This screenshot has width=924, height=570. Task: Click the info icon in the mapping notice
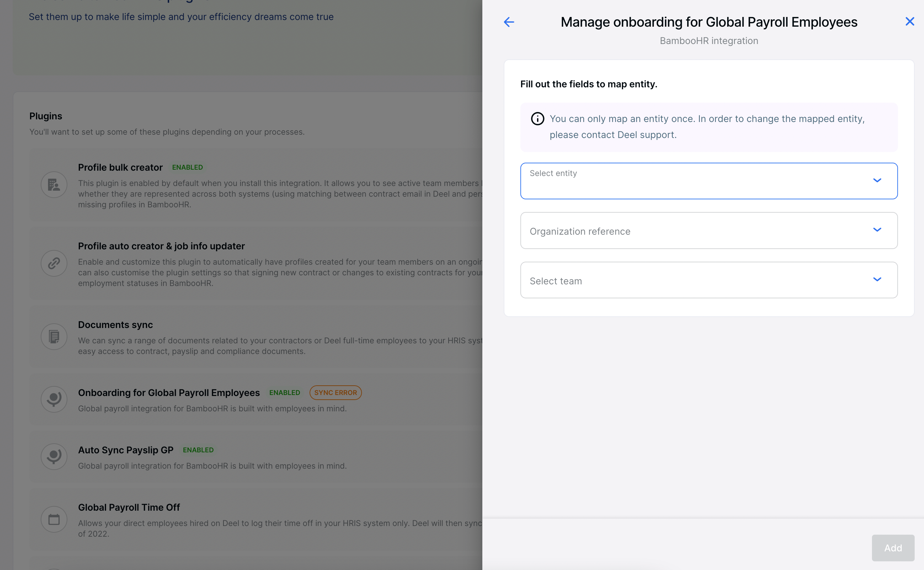(537, 119)
